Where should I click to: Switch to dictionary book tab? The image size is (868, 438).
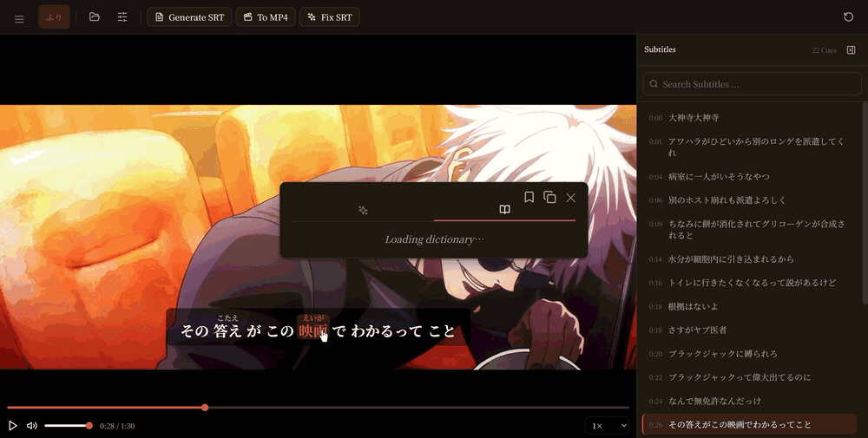(x=505, y=210)
